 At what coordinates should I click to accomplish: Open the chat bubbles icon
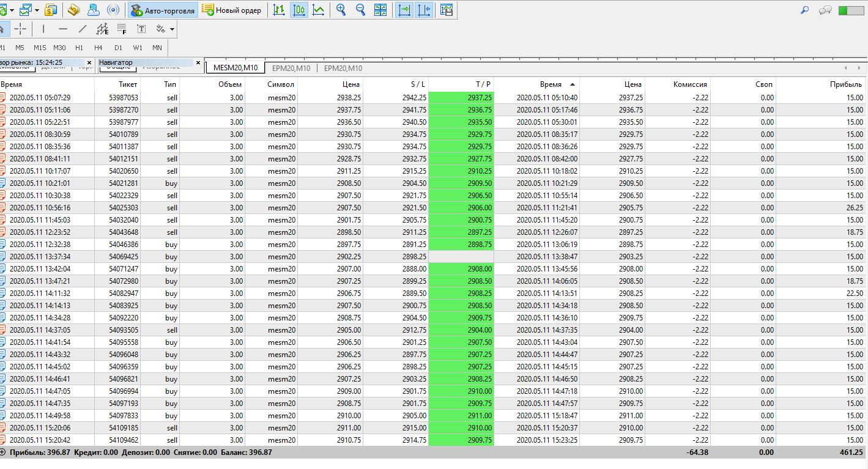click(825, 10)
